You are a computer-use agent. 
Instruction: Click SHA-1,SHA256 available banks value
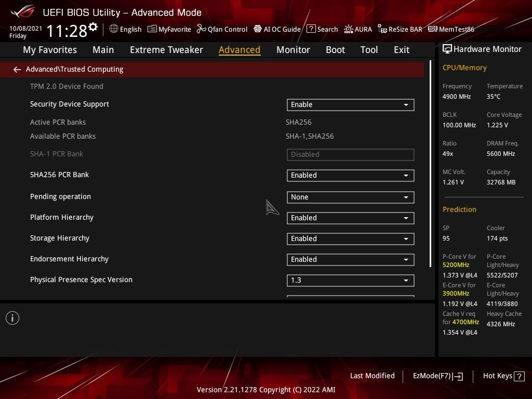pos(310,137)
